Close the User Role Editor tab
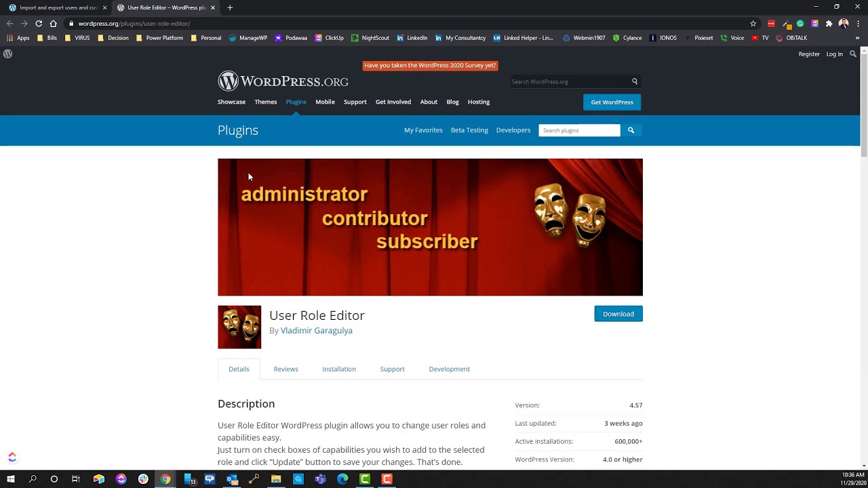This screenshot has height=488, width=868. [x=213, y=7]
